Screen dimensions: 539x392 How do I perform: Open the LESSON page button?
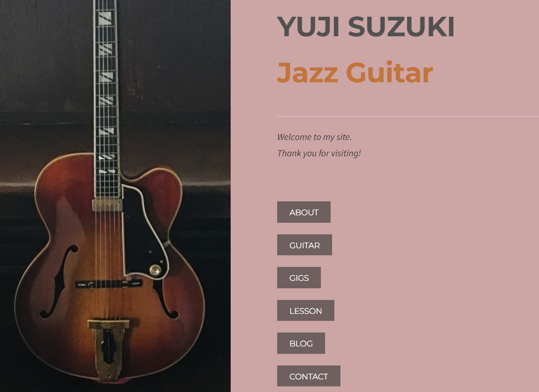click(306, 311)
